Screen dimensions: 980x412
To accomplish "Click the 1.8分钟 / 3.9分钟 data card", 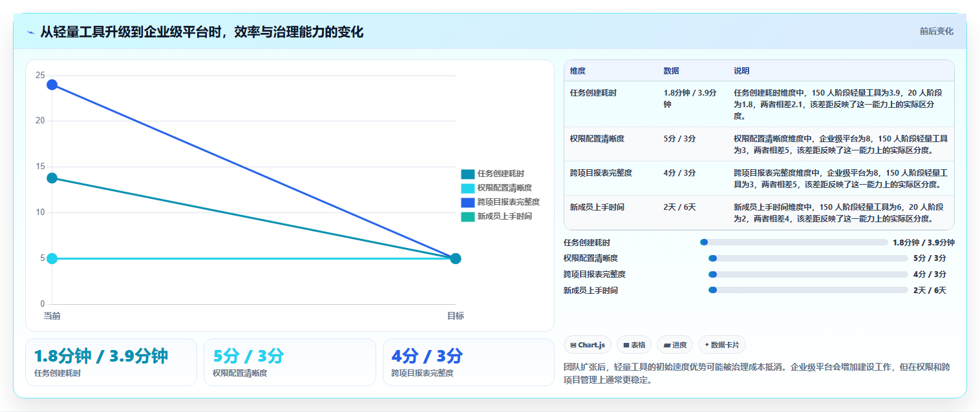I will click(111, 362).
